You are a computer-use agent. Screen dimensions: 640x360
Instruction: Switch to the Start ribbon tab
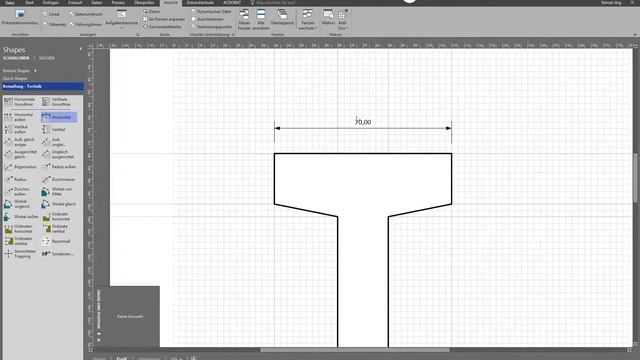[x=29, y=2]
